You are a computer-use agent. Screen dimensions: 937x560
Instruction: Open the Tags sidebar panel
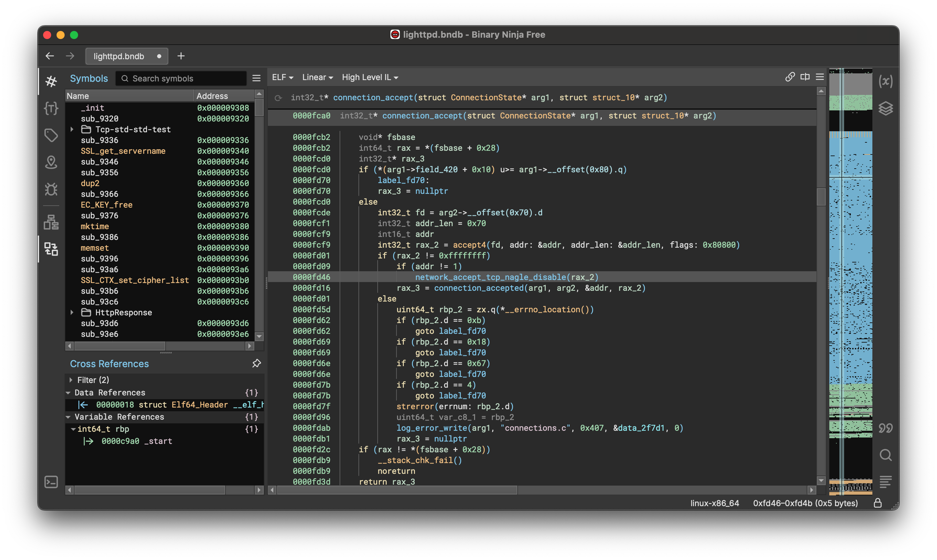pyautogui.click(x=51, y=136)
